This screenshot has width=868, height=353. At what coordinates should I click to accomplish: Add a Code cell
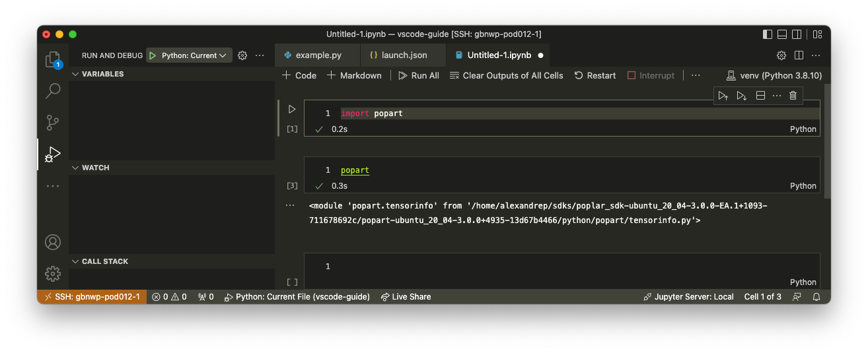(299, 75)
